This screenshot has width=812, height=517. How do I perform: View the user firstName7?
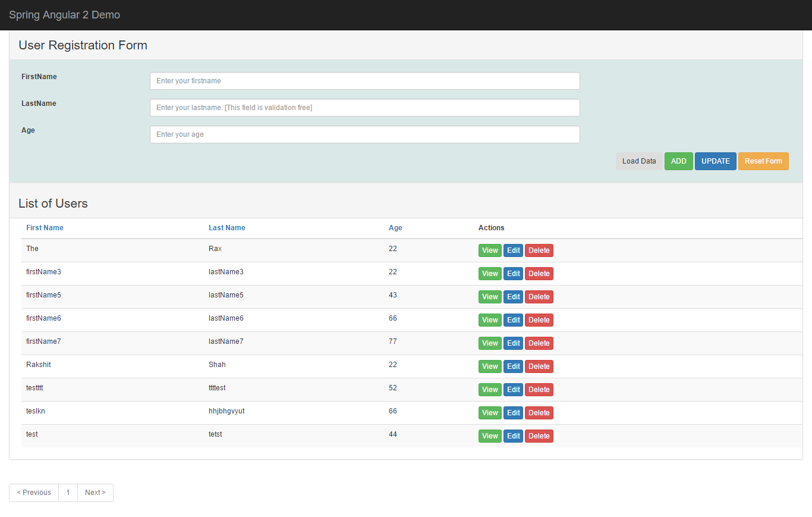click(489, 343)
